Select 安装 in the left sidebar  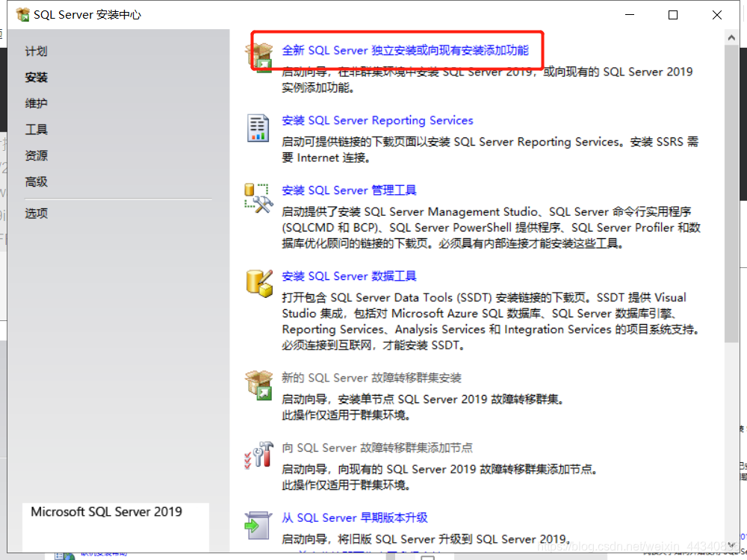pos(36,77)
